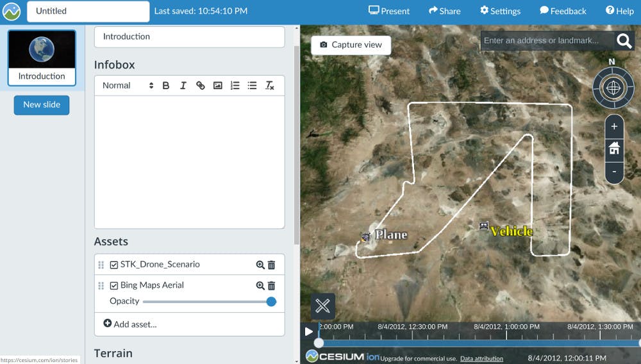Insert a link in the Infobox
Screen dimensions: 641x364
point(201,85)
